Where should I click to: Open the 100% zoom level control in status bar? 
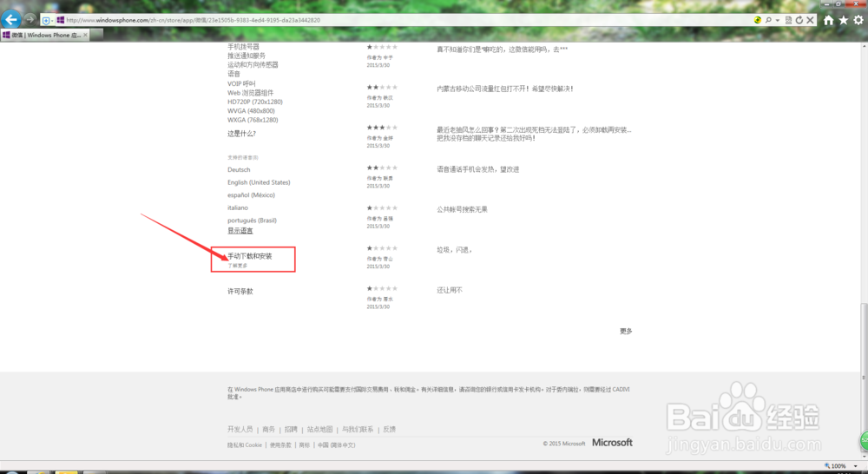(x=839, y=466)
